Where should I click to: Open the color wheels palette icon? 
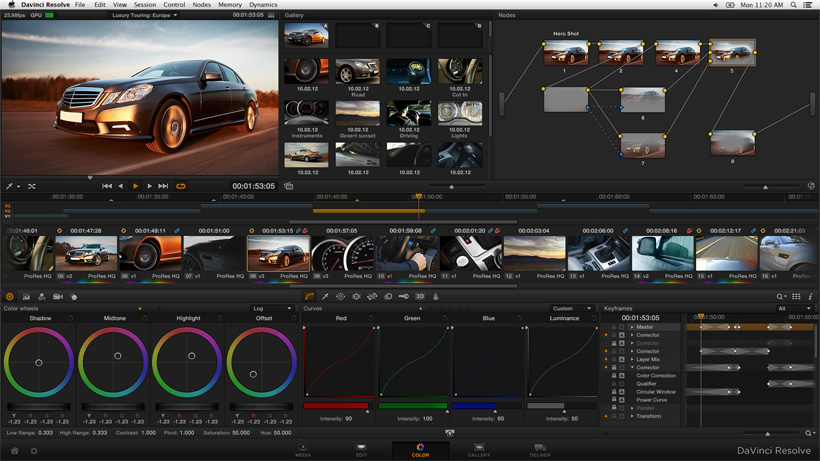coord(10,297)
